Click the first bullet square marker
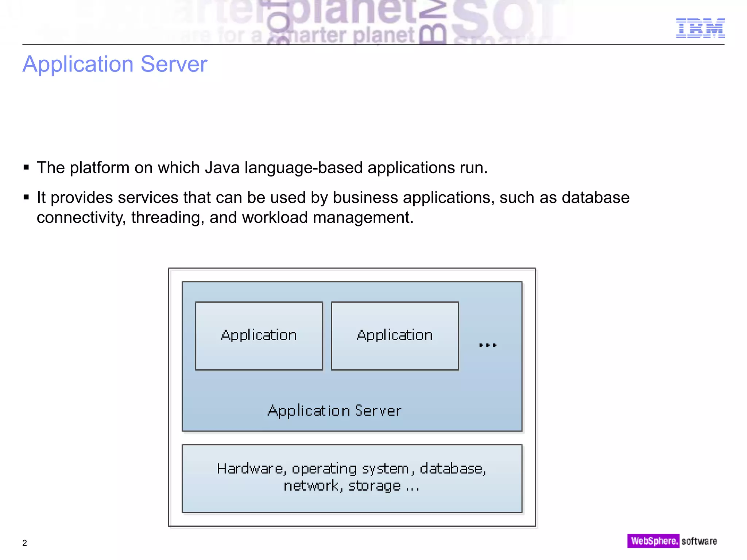 (x=26, y=168)
